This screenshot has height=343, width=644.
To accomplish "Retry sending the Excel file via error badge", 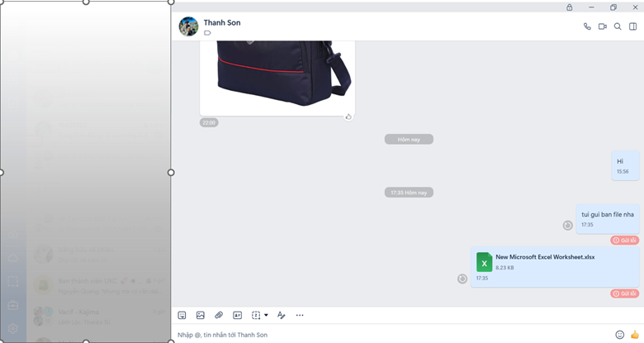I will [x=625, y=293].
